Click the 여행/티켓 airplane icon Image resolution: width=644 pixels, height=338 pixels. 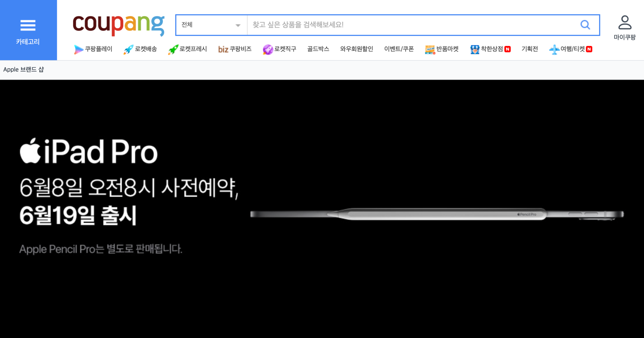tap(554, 49)
